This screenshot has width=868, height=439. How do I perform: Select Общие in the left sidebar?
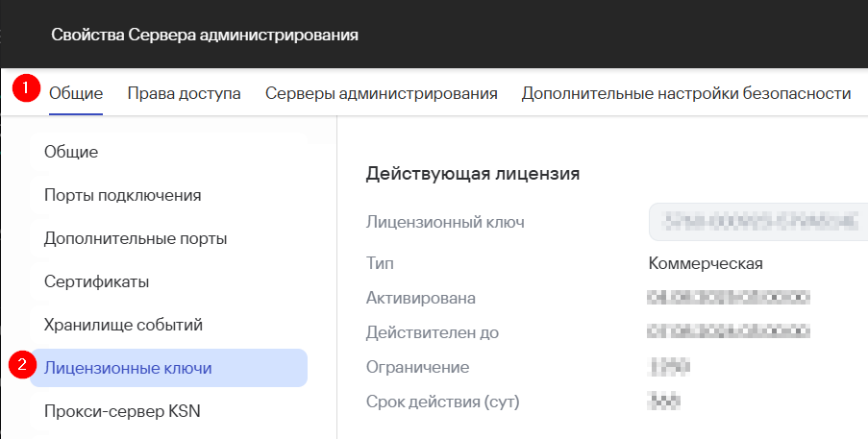pyautogui.click(x=71, y=152)
